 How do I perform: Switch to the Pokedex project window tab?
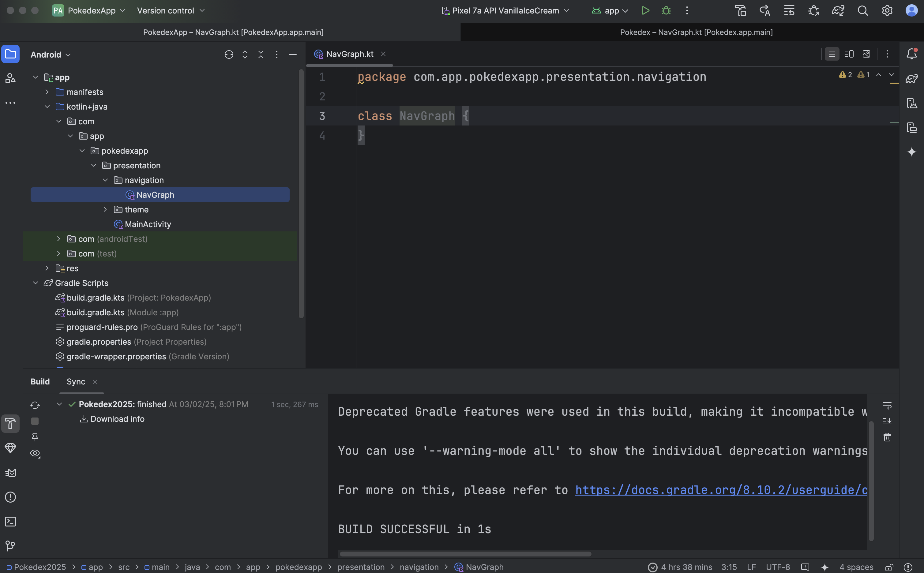(696, 32)
